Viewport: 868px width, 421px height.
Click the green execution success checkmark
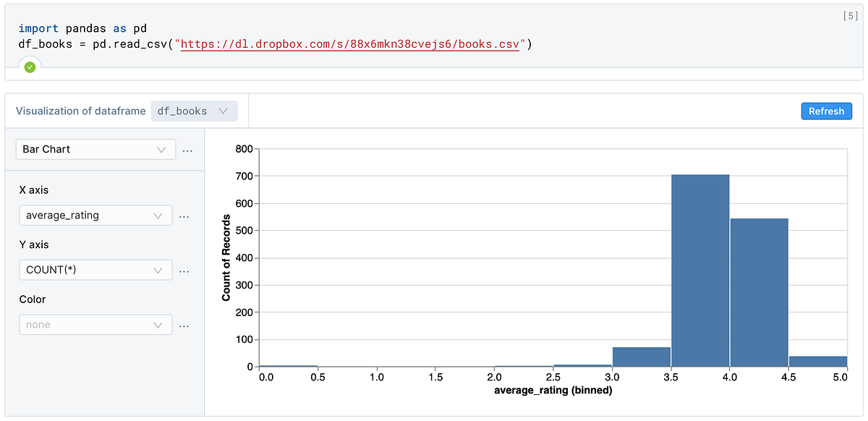[x=30, y=67]
